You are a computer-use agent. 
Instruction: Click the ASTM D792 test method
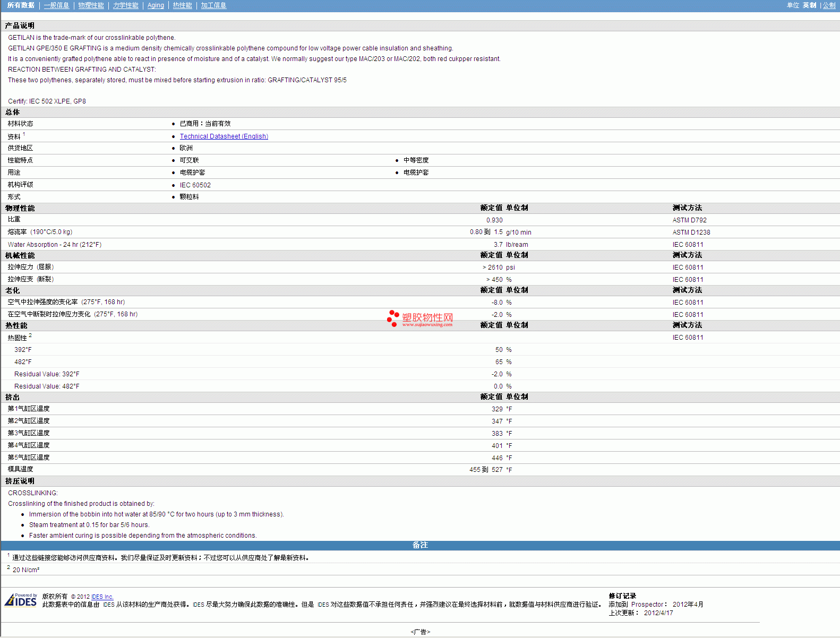(689, 220)
